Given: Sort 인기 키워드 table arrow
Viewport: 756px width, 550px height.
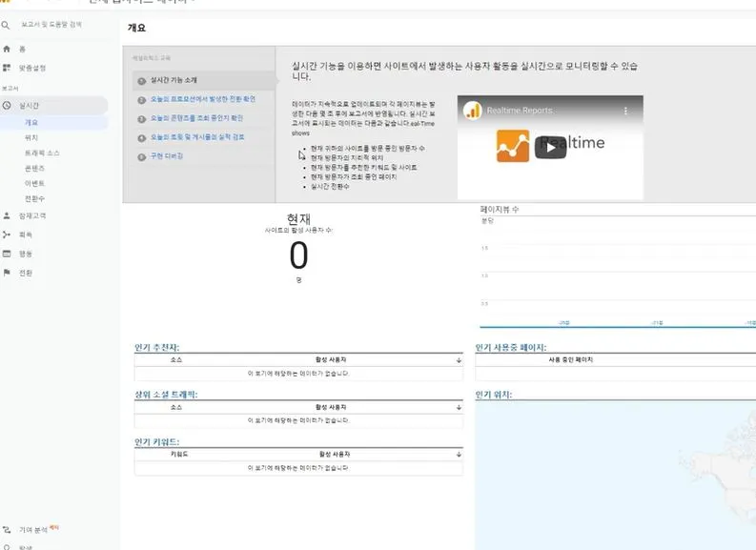Looking at the screenshot, I should click(x=459, y=454).
